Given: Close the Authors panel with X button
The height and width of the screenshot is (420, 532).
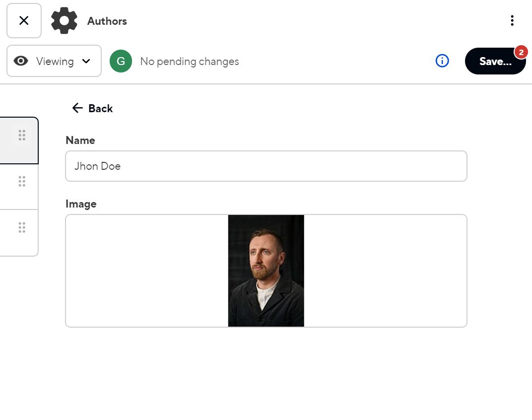Looking at the screenshot, I should pyautogui.click(x=24, y=21).
